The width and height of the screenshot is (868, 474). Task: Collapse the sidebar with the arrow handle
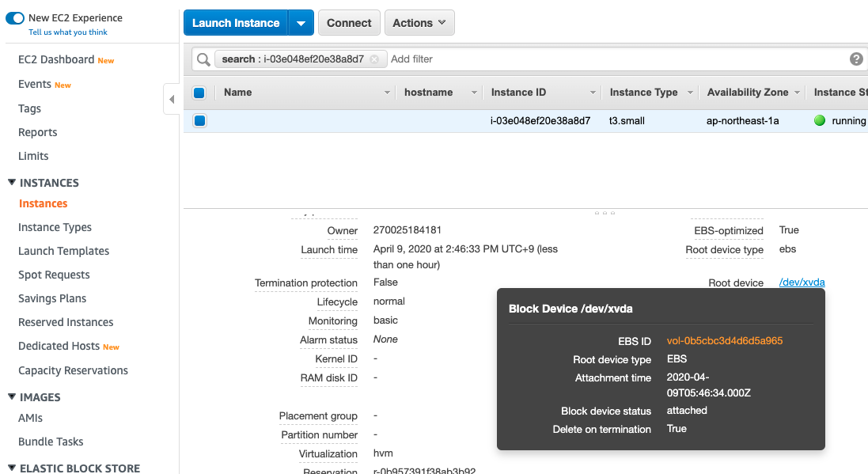coord(172,99)
